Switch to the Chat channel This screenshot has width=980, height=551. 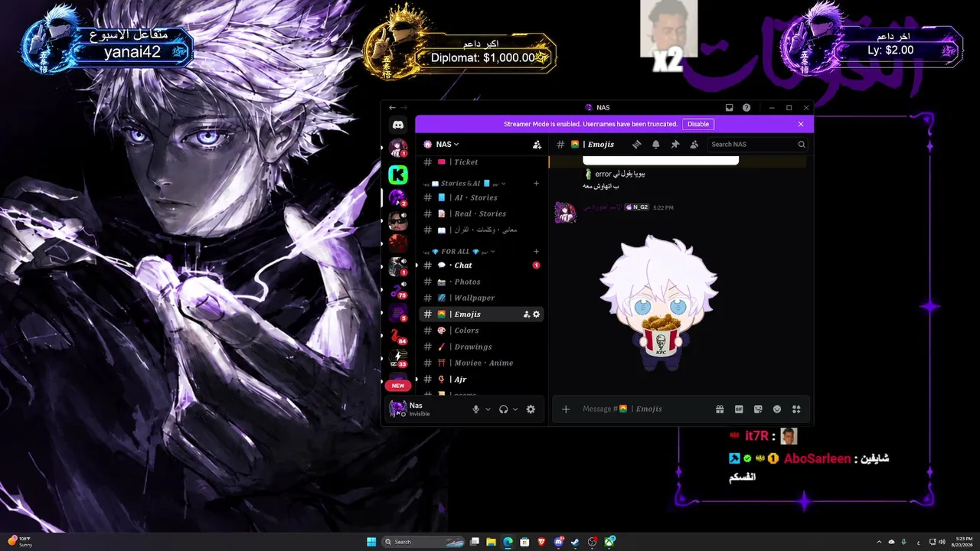click(482, 266)
